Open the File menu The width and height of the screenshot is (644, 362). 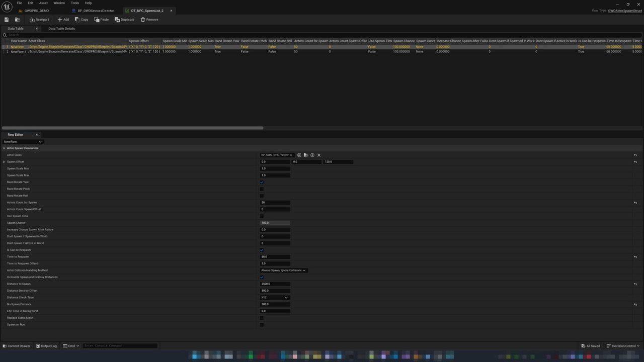coord(19,3)
